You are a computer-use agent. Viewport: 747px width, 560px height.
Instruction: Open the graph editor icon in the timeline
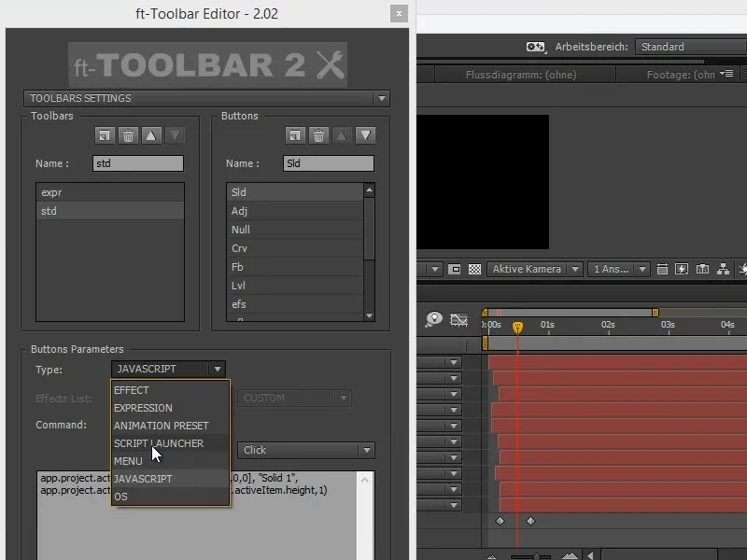[x=457, y=319]
